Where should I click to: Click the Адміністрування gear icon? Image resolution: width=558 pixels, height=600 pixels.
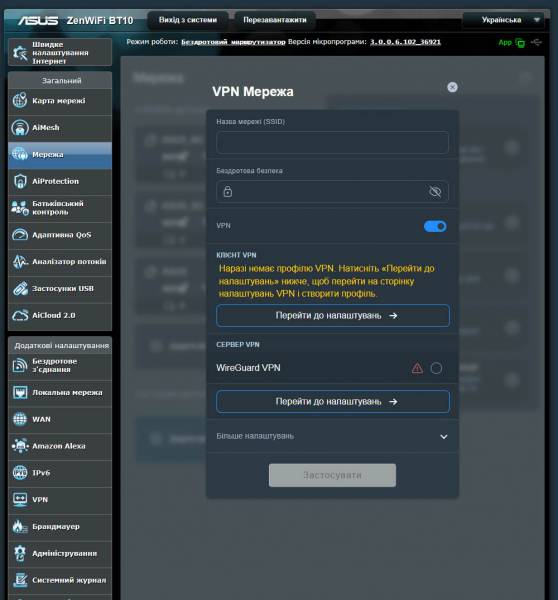coord(20,553)
